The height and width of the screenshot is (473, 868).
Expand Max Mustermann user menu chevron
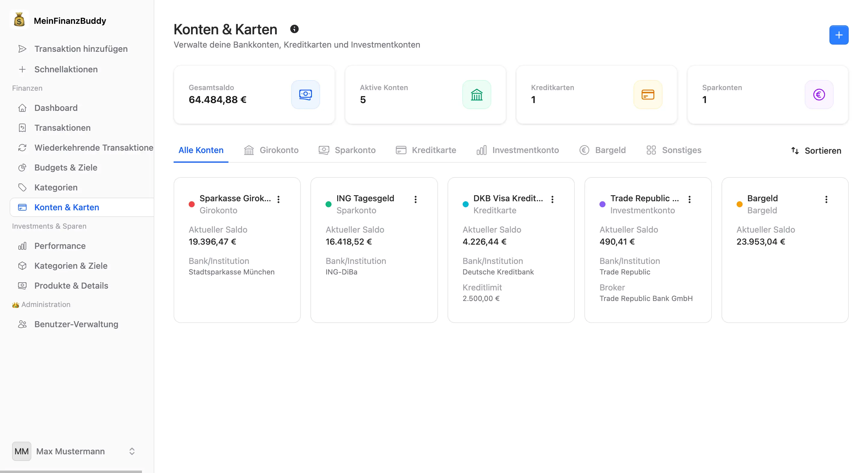click(132, 451)
